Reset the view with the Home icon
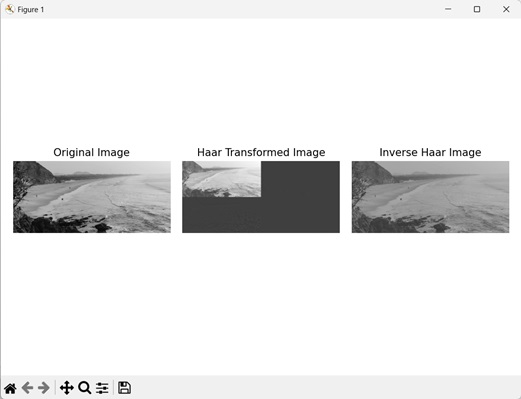521x399 pixels. click(10, 388)
